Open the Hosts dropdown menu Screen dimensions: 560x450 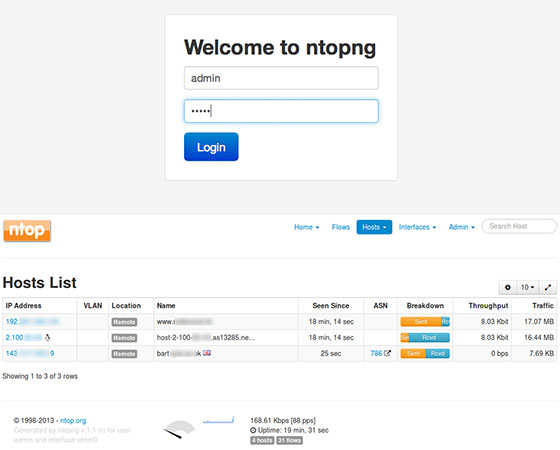(x=374, y=227)
